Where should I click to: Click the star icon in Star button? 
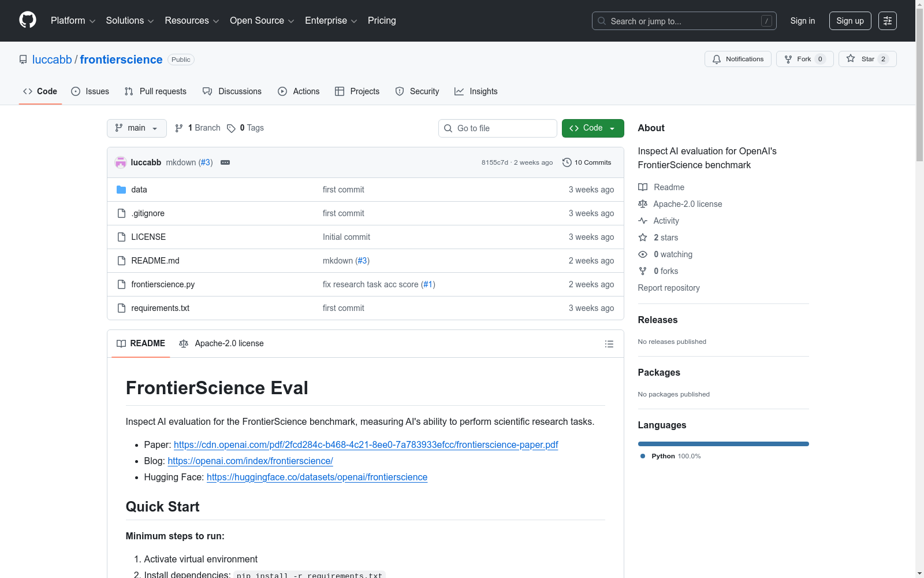click(x=851, y=58)
